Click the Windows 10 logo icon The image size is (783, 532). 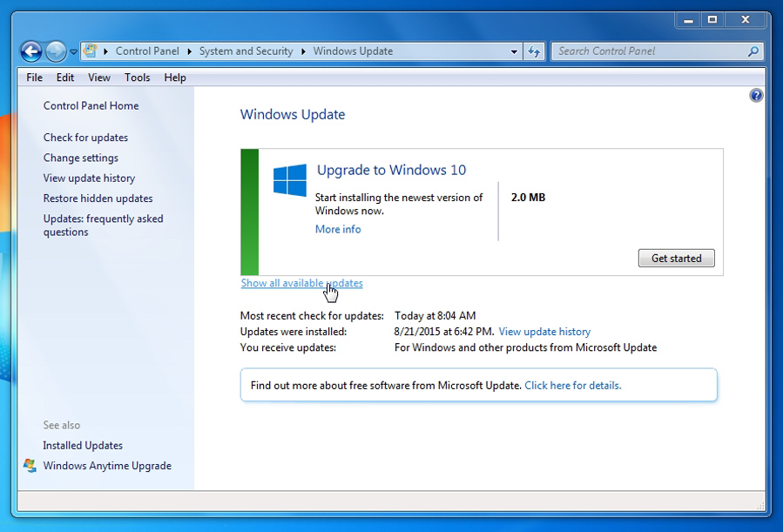(x=290, y=180)
